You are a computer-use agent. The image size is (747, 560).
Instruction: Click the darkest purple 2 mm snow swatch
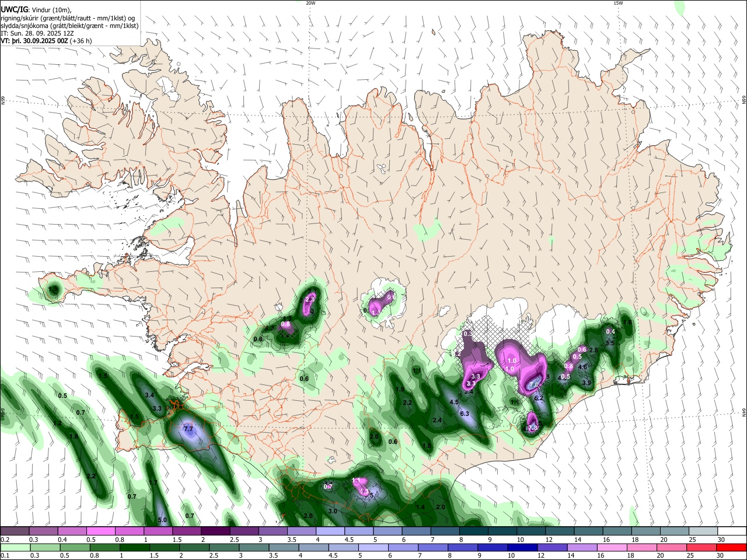coord(215,531)
